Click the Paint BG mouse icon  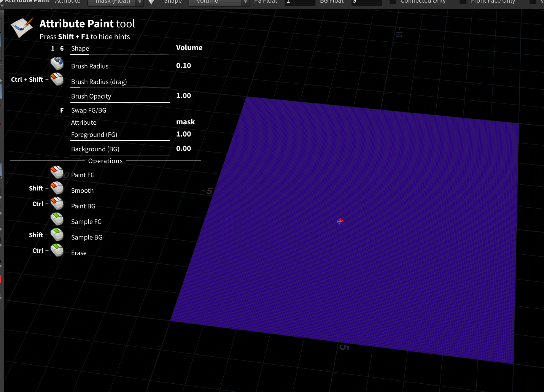click(x=57, y=203)
